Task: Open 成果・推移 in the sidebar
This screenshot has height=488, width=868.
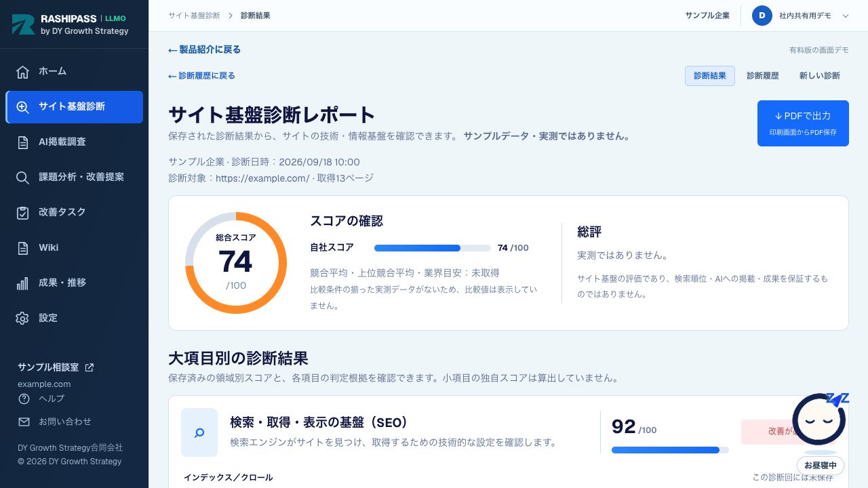Action: point(75,283)
